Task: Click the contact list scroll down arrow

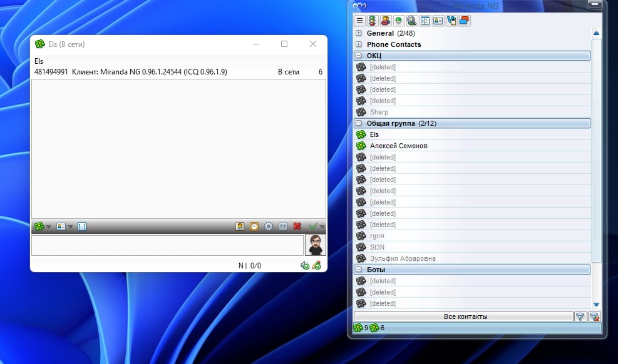Action: (596, 305)
